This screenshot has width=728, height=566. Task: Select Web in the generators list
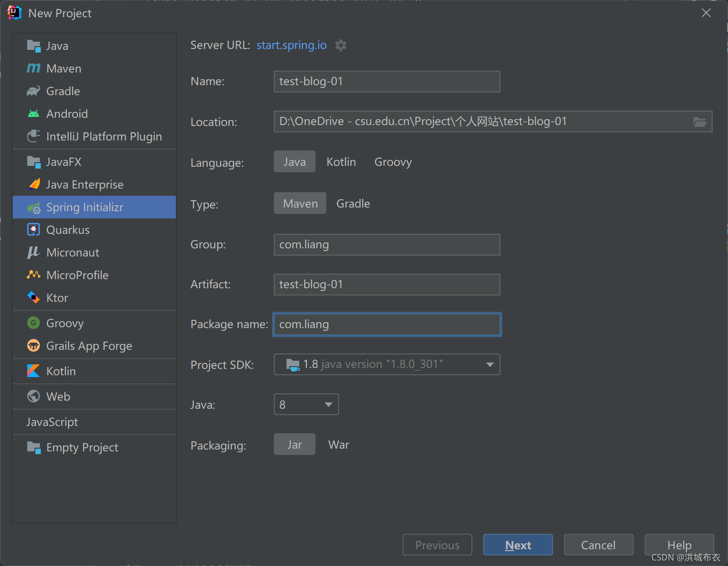point(94,397)
